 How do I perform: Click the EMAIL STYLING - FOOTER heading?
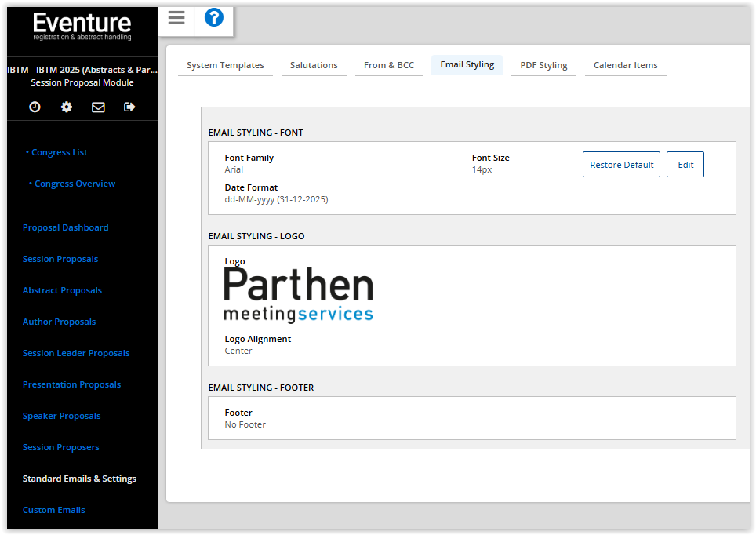[x=261, y=388]
